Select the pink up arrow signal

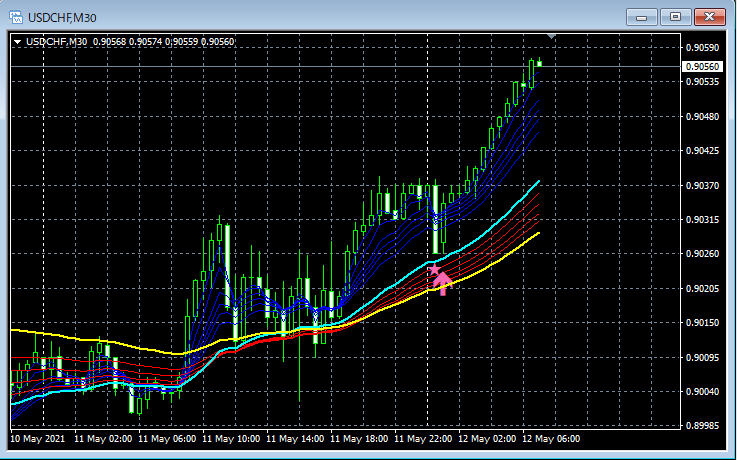click(442, 284)
